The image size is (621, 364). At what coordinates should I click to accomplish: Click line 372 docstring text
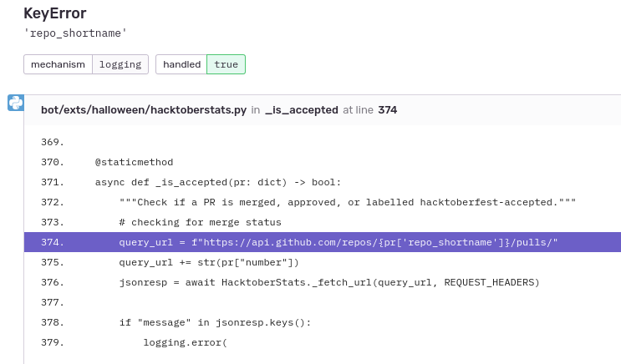pyautogui.click(x=348, y=202)
